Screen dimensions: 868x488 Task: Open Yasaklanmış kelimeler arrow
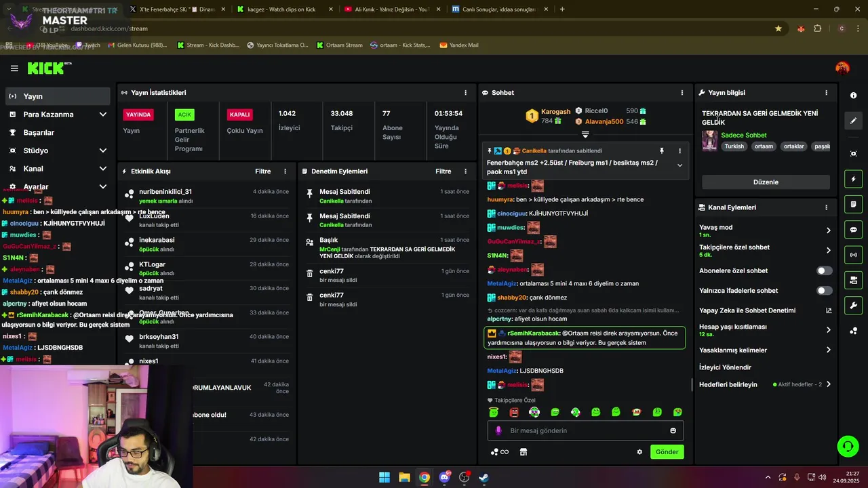click(x=828, y=350)
